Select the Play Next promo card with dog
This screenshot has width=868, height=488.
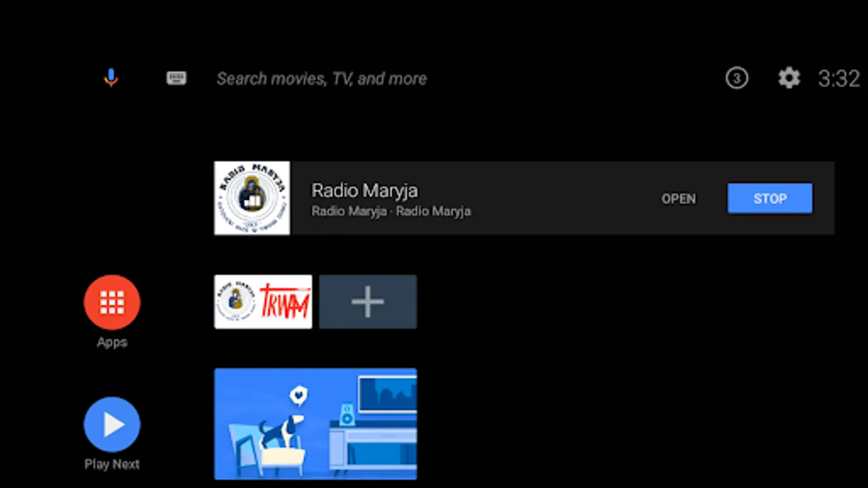point(316,423)
